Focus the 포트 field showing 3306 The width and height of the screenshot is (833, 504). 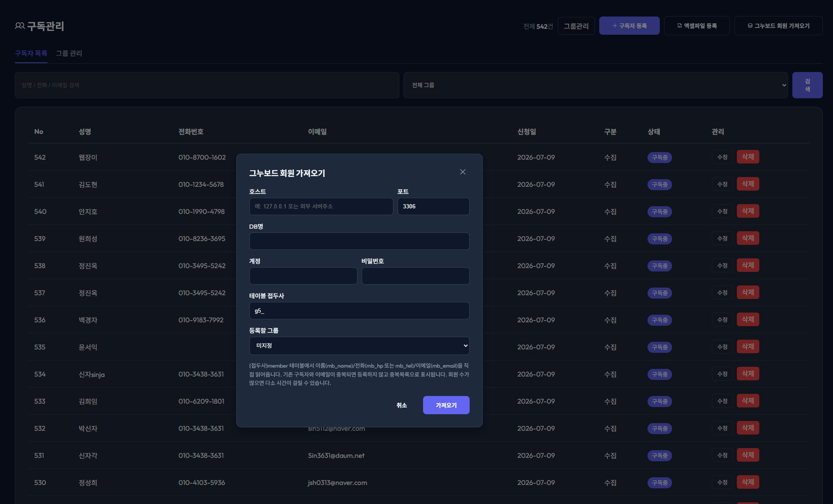433,206
